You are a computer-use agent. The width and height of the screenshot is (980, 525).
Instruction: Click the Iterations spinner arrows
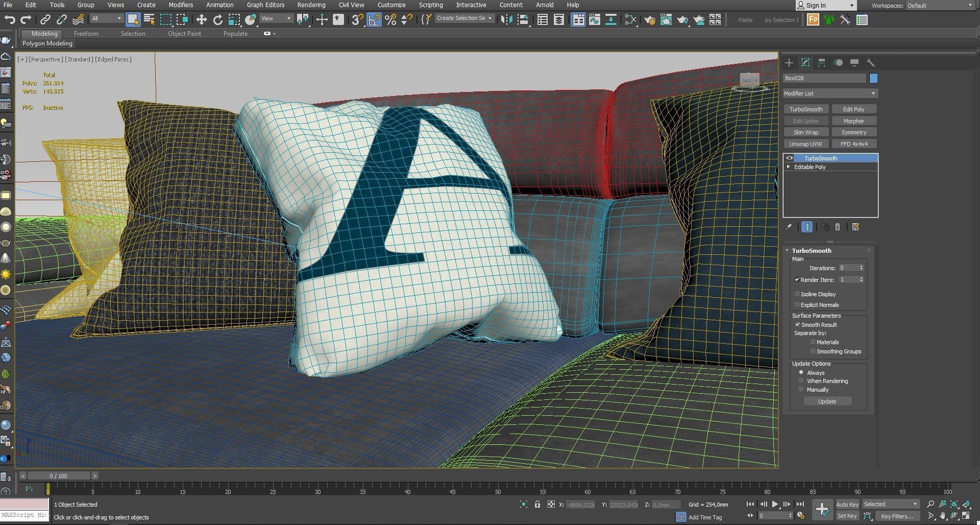point(861,268)
